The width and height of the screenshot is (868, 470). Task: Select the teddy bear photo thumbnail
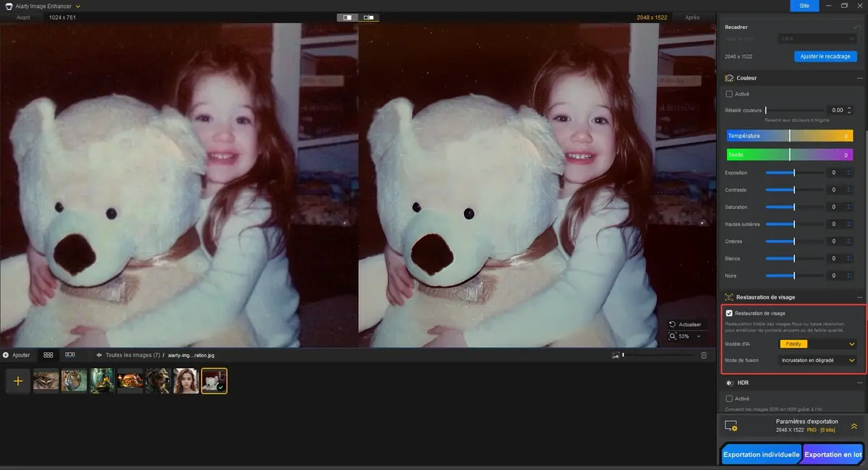(x=214, y=380)
